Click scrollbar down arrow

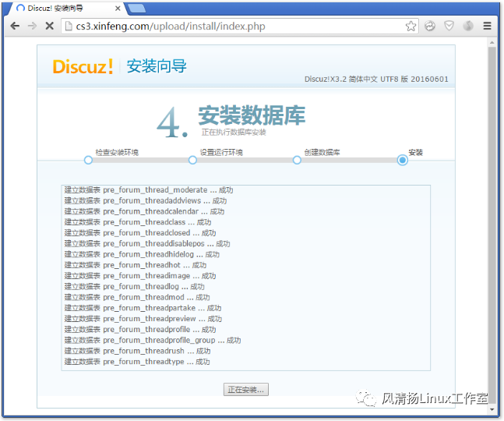492,410
